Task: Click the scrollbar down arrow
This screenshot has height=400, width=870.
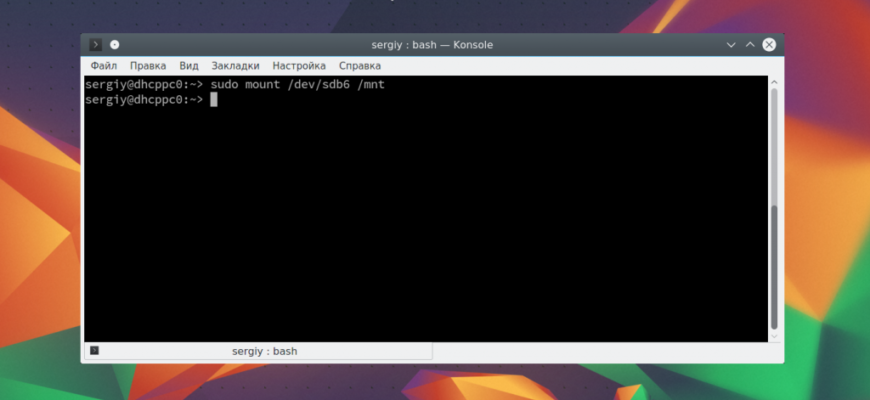Action: [x=775, y=336]
